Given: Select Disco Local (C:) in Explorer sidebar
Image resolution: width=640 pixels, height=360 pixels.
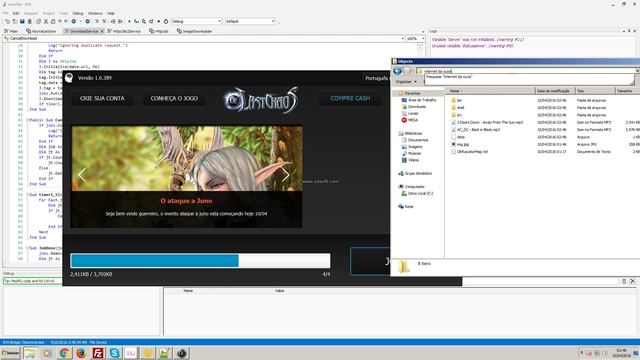Looking at the screenshot, I should tap(417, 193).
